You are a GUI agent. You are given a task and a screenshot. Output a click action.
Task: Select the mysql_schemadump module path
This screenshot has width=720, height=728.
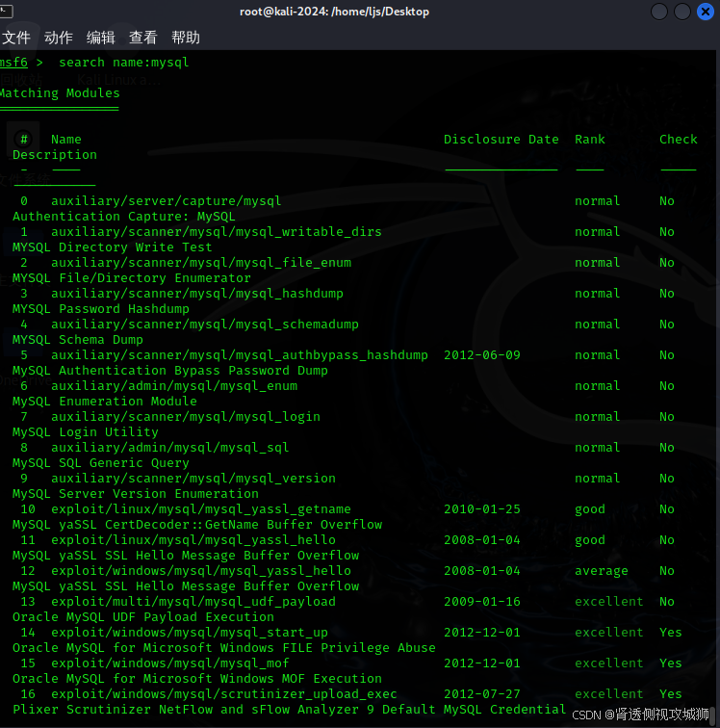pos(205,325)
